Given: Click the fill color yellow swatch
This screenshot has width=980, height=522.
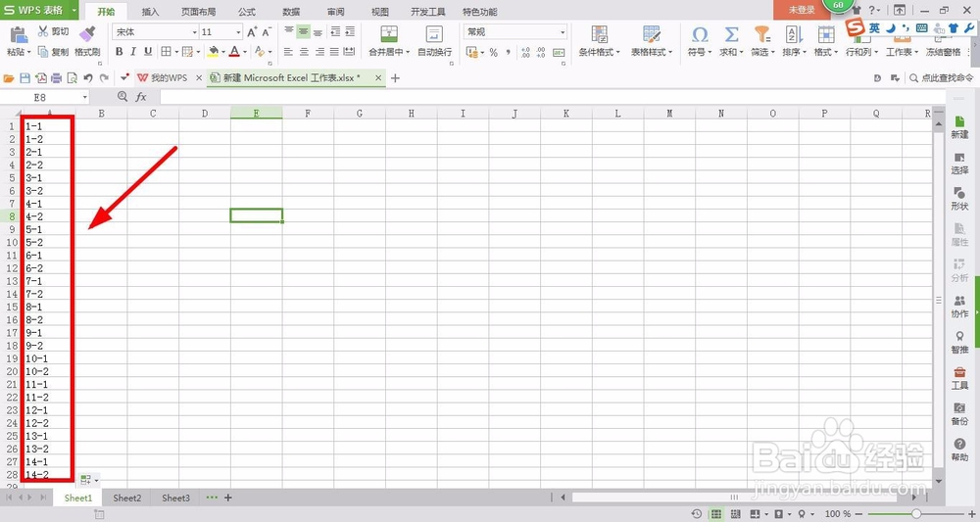Looking at the screenshot, I should [214, 52].
